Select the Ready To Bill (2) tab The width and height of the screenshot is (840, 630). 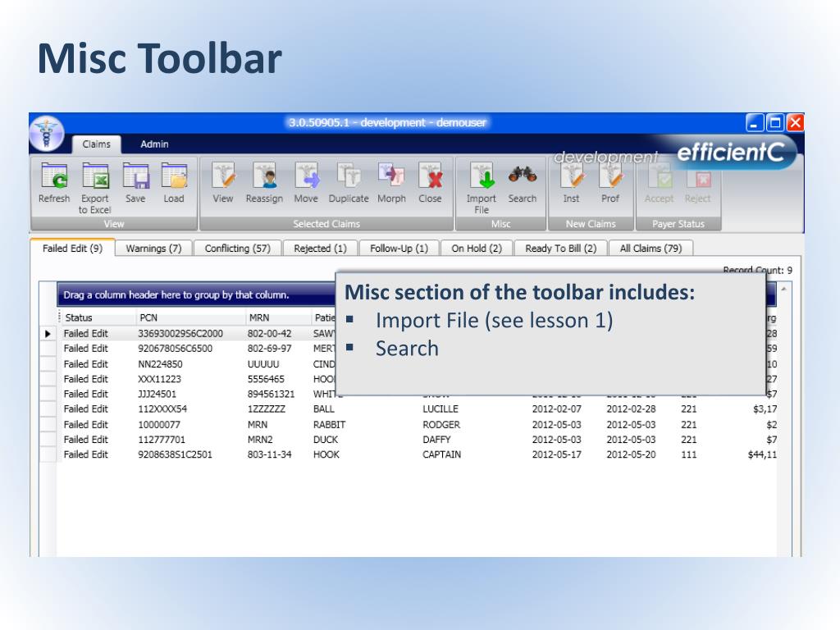pyautogui.click(x=560, y=249)
